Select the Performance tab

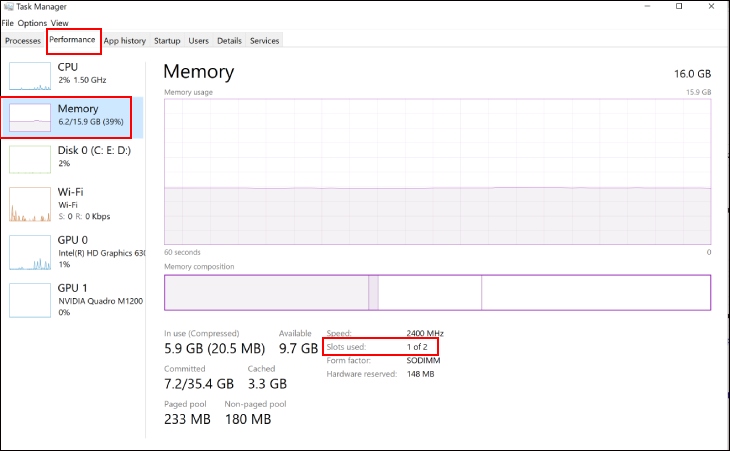point(72,40)
